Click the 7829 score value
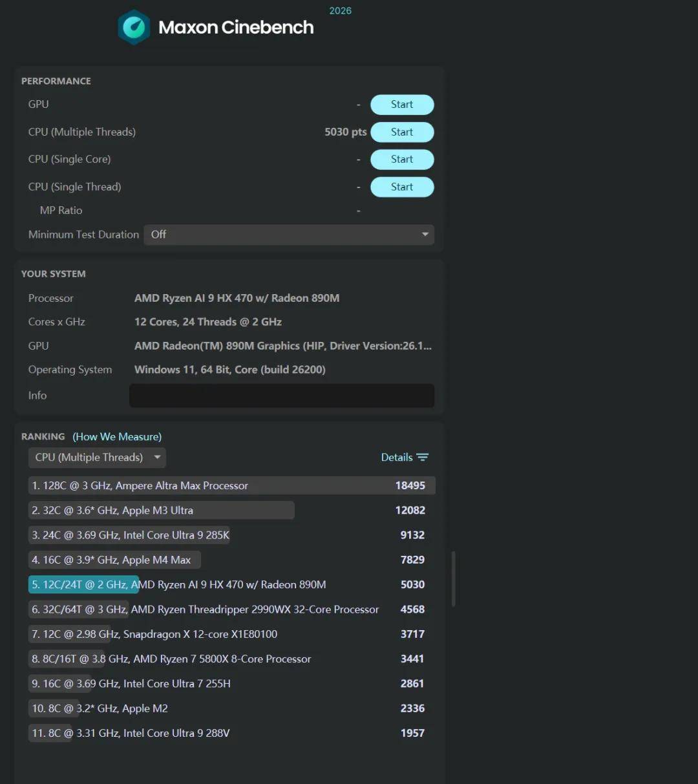 click(x=412, y=560)
